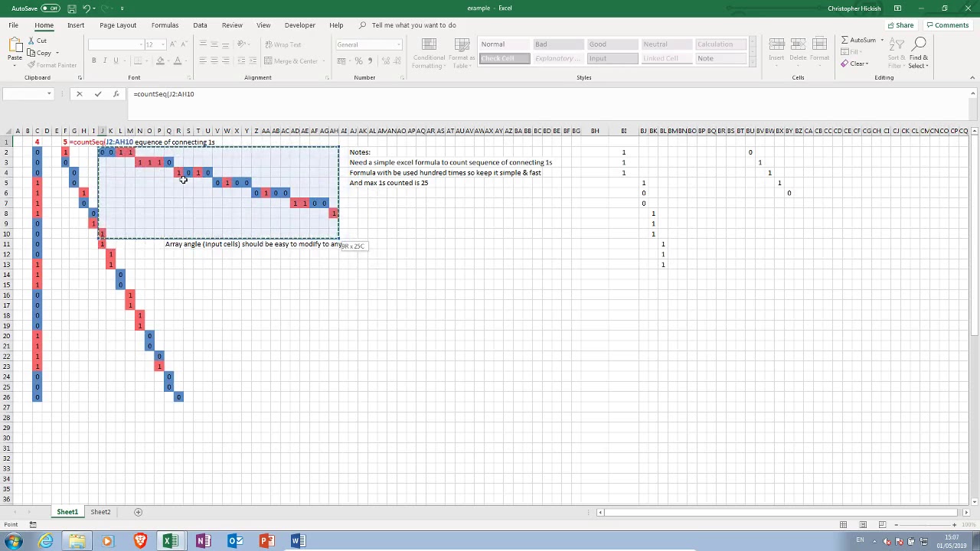980x551 pixels.
Task: Expand the cell Styles gallery
Action: tap(753, 64)
